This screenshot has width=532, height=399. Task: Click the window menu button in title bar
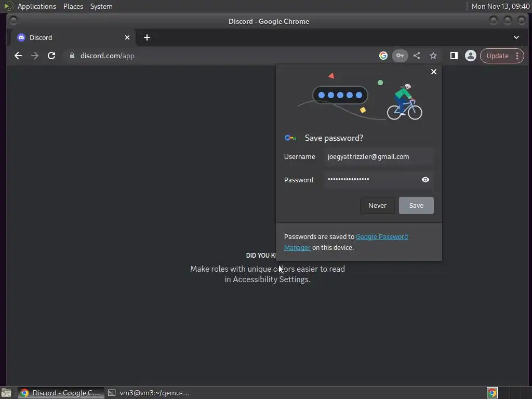tap(14, 21)
